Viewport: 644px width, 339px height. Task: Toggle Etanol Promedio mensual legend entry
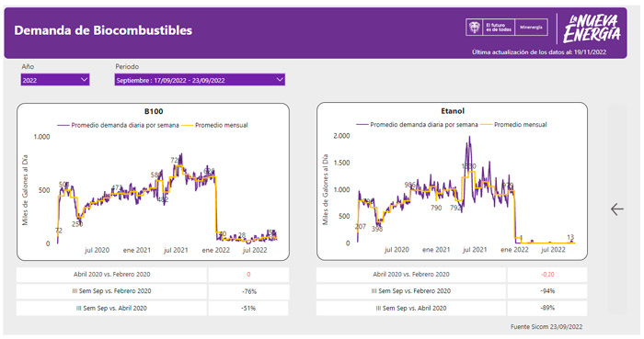[x=513, y=125]
